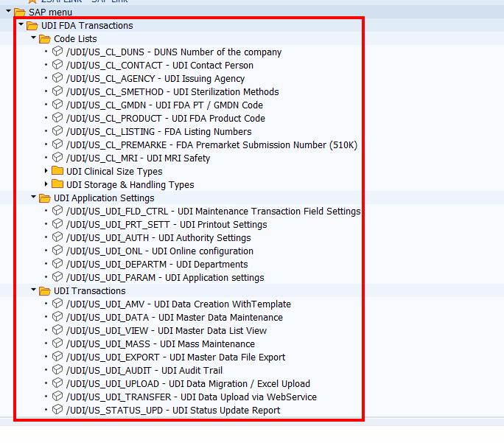This screenshot has height=443, width=504.
Task: Click the cube icon for /UDI/US_CL_MRI
Action: (57, 158)
